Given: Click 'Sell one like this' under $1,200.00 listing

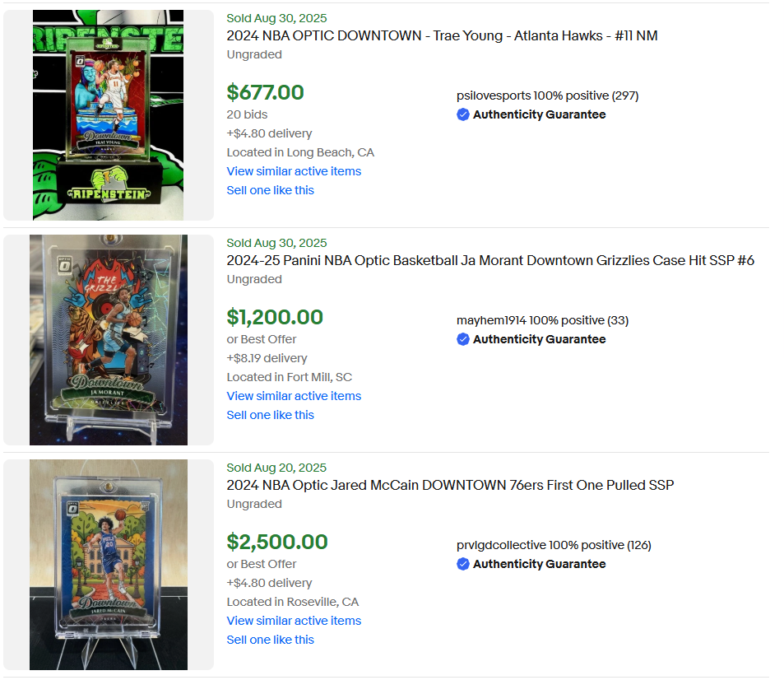Looking at the screenshot, I should coord(271,415).
